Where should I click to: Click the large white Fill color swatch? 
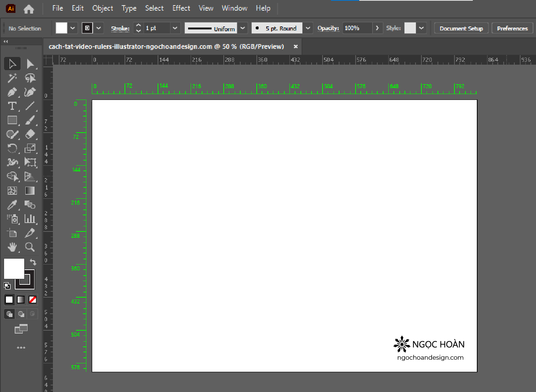pos(14,268)
